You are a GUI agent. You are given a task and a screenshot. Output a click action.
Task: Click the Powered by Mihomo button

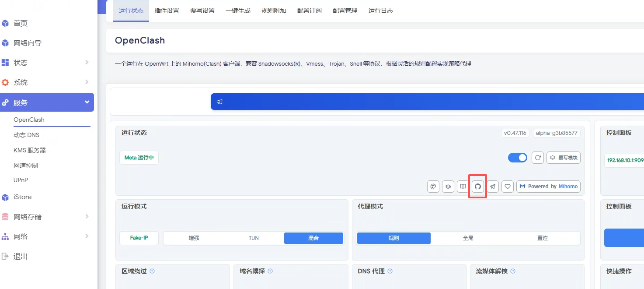pos(548,187)
